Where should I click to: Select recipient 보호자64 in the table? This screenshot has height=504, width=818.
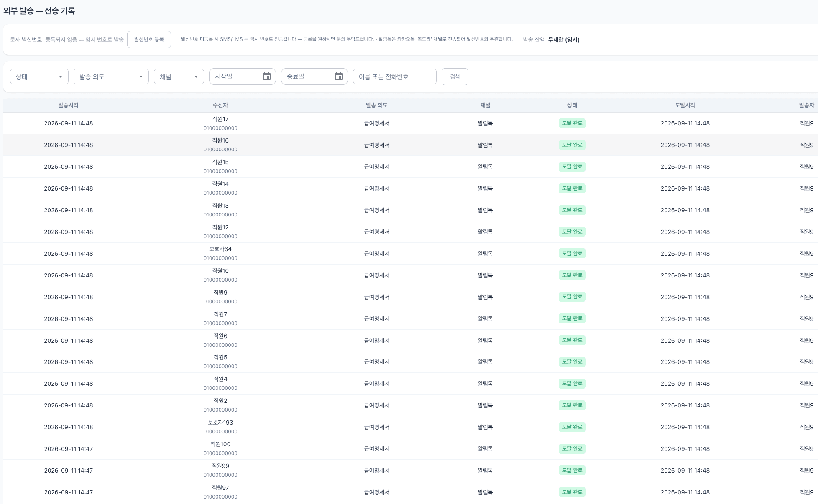(220, 249)
